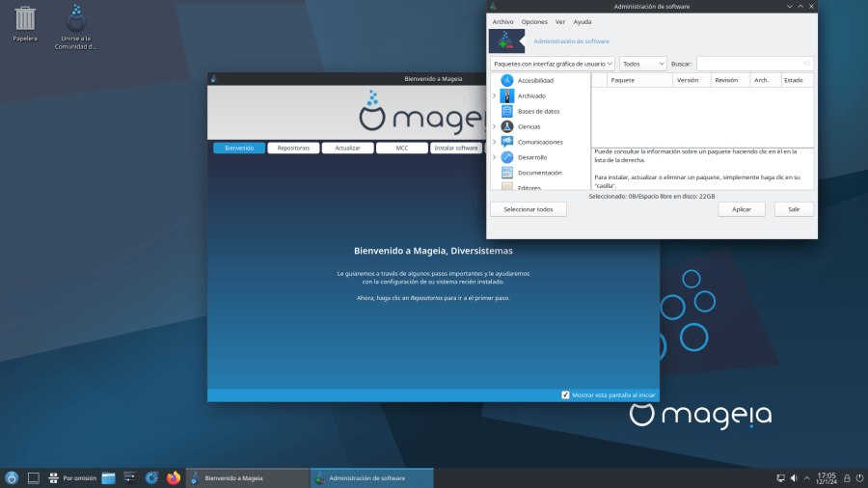Expand the Archivado category tree
Screen dimensions: 868x488
point(494,95)
